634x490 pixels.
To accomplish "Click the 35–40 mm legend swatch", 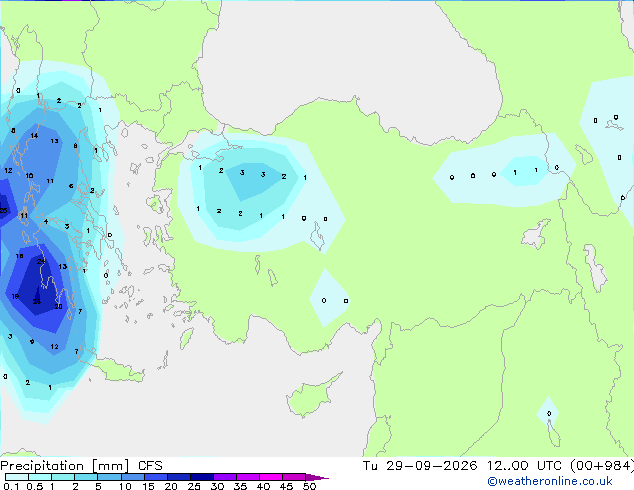I will [247, 477].
